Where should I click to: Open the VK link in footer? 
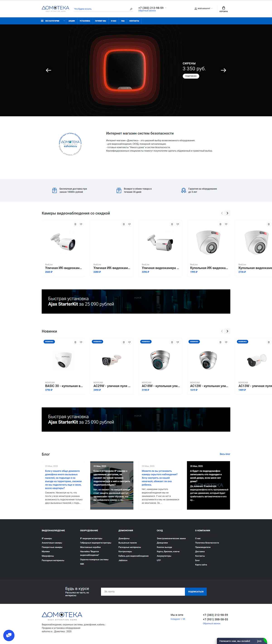tap(184, 619)
